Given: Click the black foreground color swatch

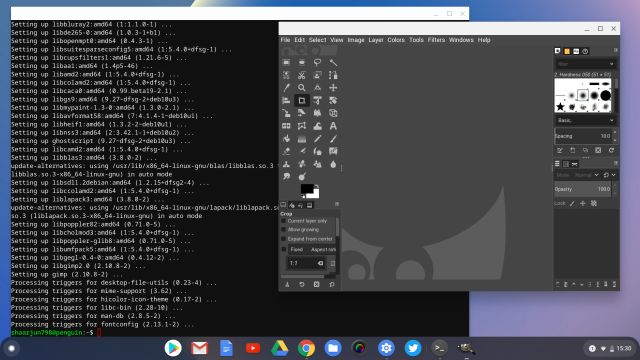Looking at the screenshot, I should (307, 189).
